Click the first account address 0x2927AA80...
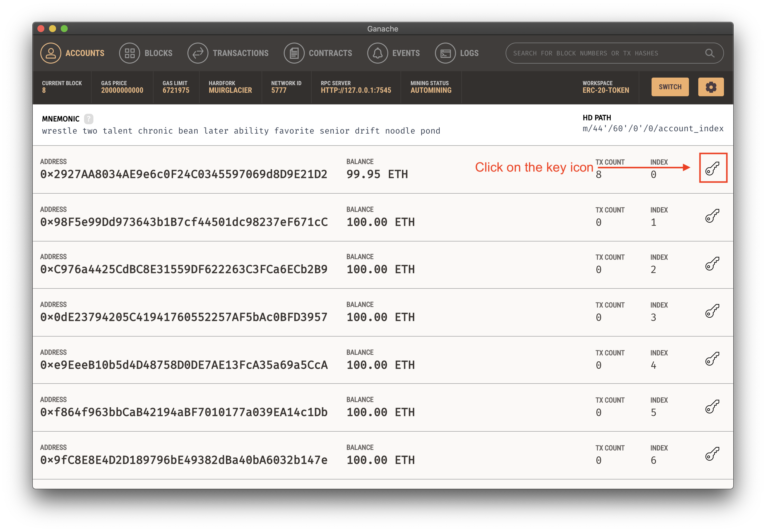The height and width of the screenshot is (532, 766). click(184, 174)
